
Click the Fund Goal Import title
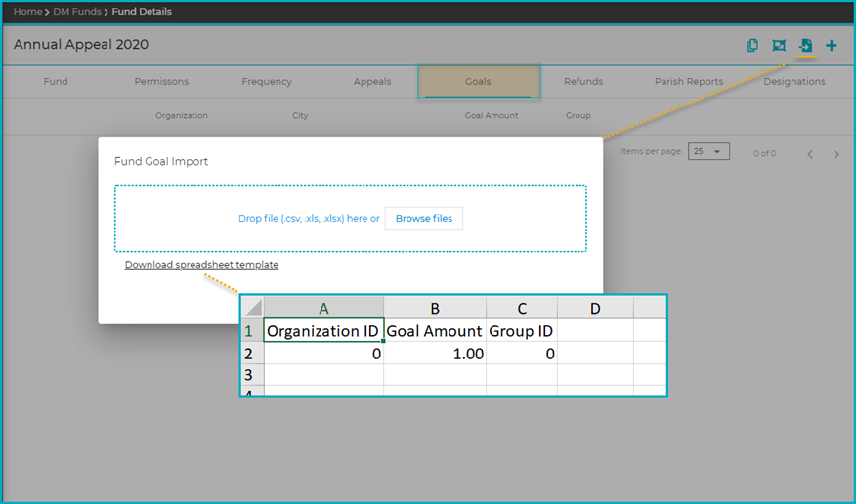point(161,161)
